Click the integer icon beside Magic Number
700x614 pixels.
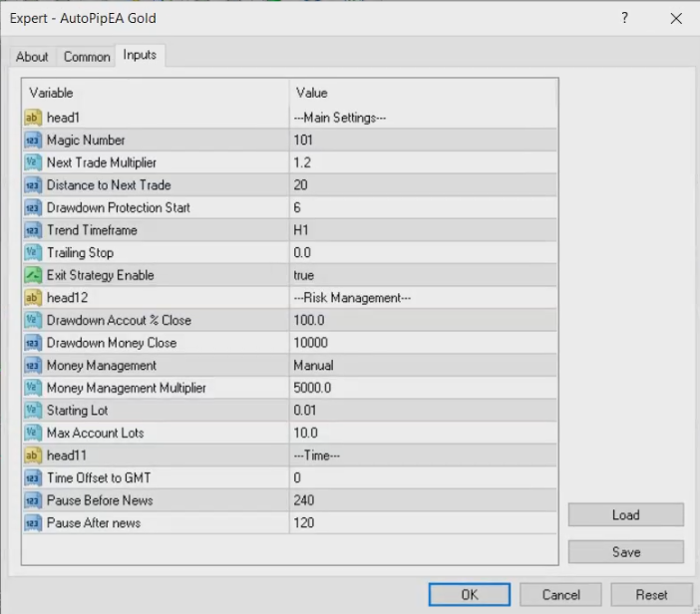[33, 141]
